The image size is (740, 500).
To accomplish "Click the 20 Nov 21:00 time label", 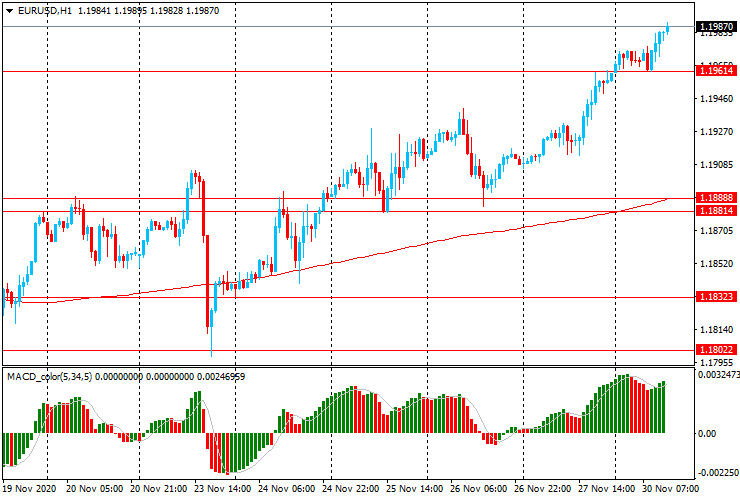I will tap(159, 488).
